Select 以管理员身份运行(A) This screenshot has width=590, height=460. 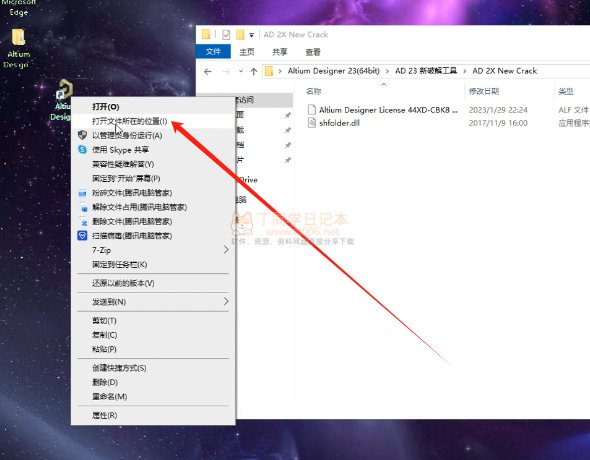pyautogui.click(x=154, y=135)
